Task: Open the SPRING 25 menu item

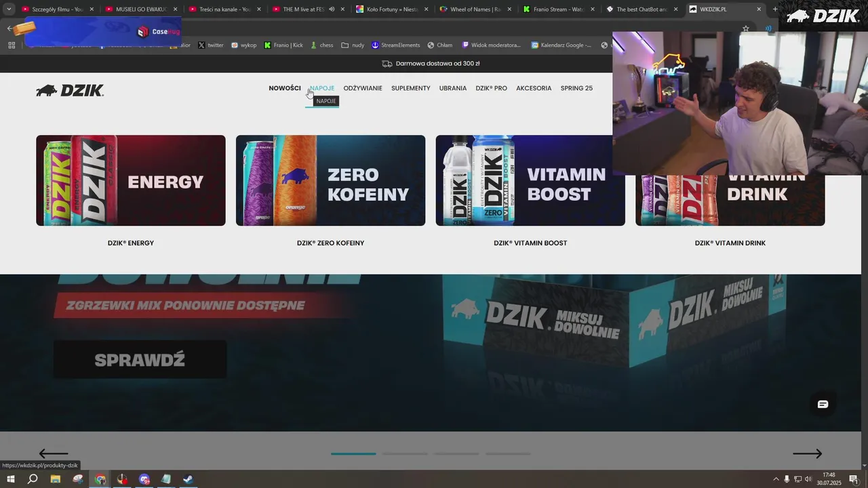Action: pyautogui.click(x=576, y=88)
